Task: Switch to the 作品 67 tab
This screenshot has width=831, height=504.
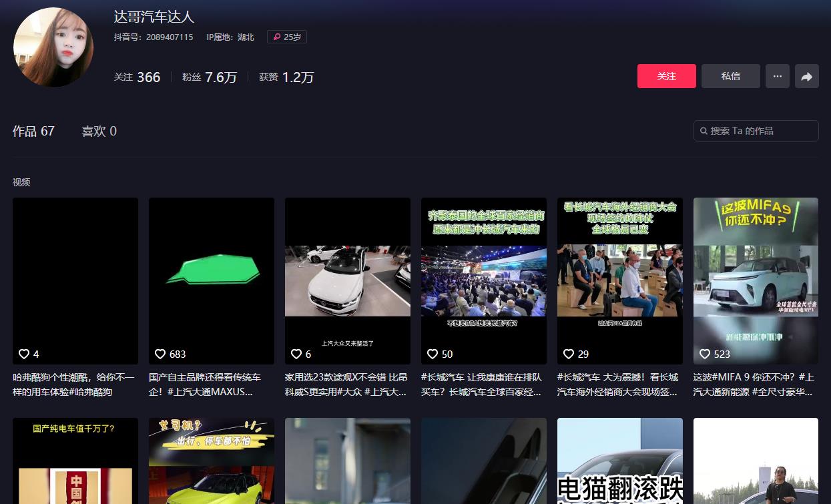Action: (33, 132)
